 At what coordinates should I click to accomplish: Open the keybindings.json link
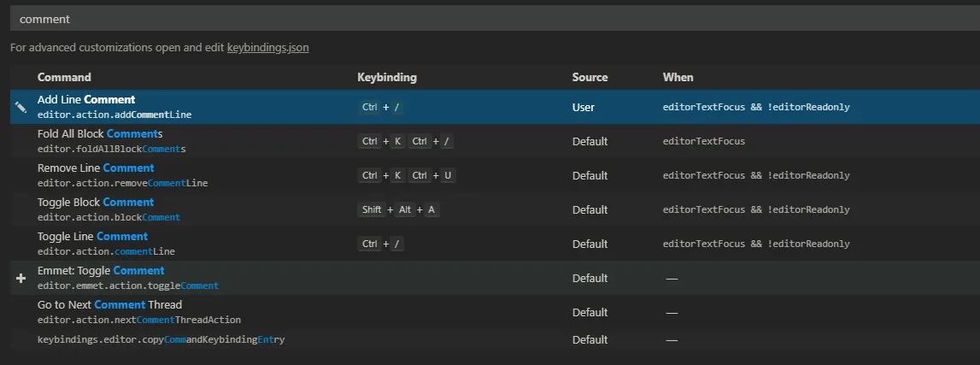267,48
